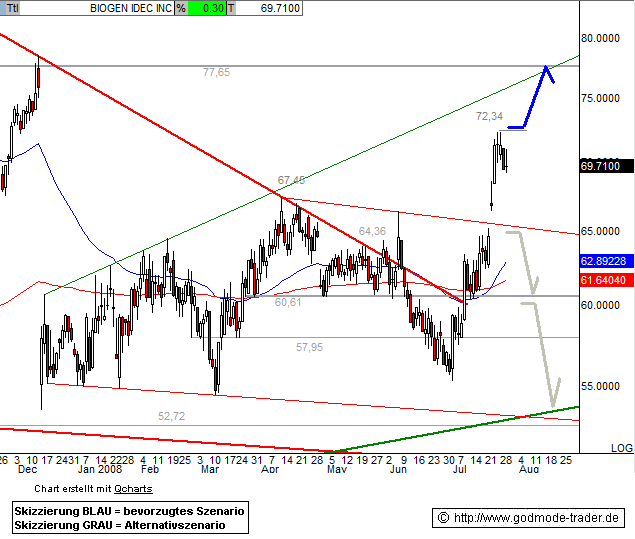Click the T label beside price

point(230,7)
